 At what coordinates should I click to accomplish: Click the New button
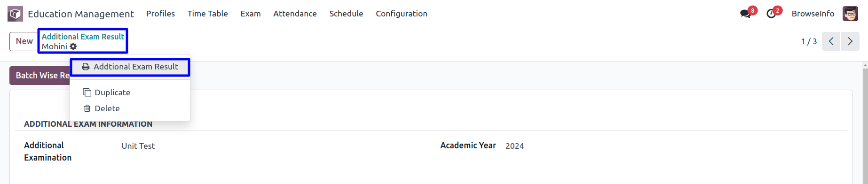point(24,41)
